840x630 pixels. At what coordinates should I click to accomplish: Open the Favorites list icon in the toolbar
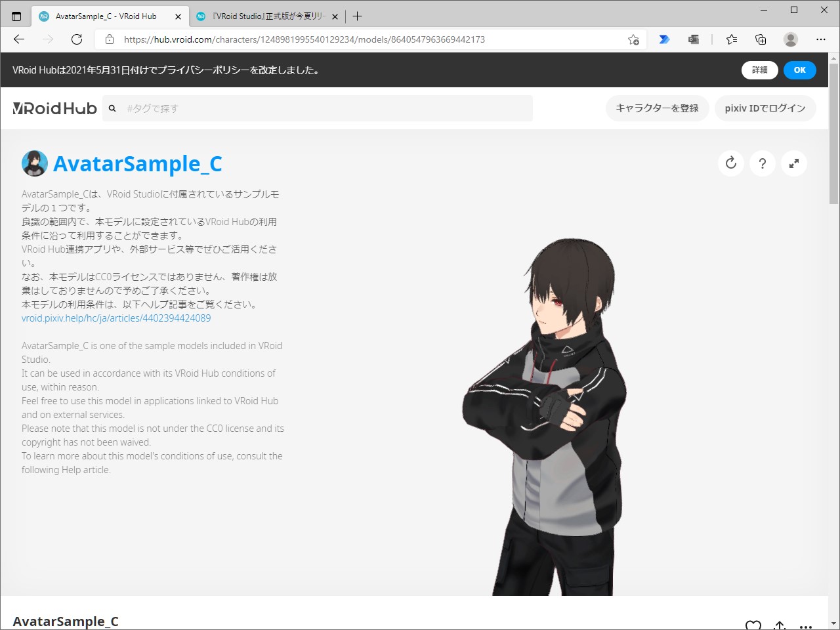tap(732, 39)
